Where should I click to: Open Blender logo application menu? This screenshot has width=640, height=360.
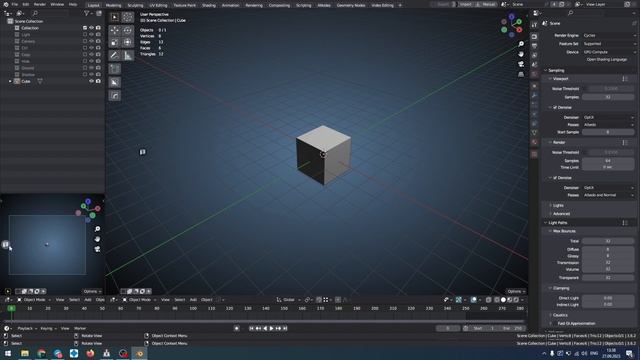tap(6, 4)
